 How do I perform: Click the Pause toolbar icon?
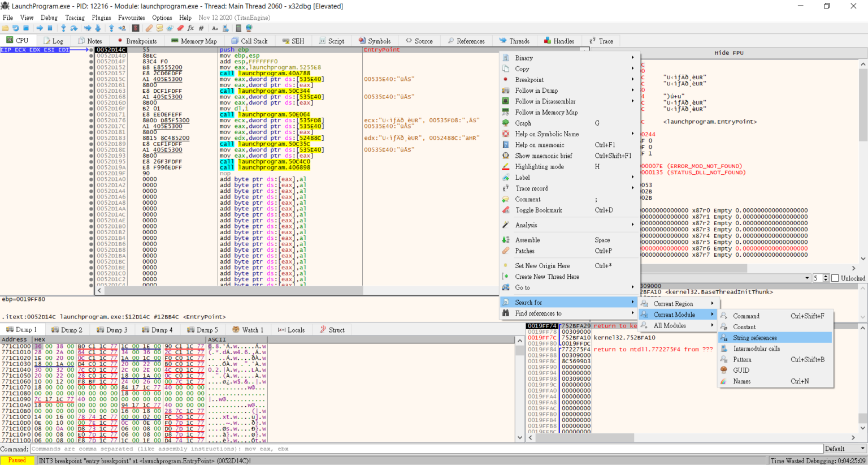[50, 28]
